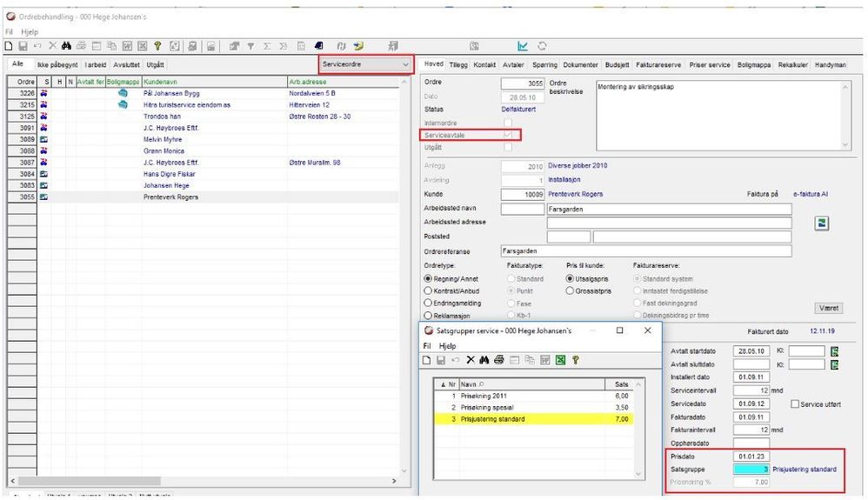Click the refresh circular arrow toolbar icon

(x=542, y=46)
